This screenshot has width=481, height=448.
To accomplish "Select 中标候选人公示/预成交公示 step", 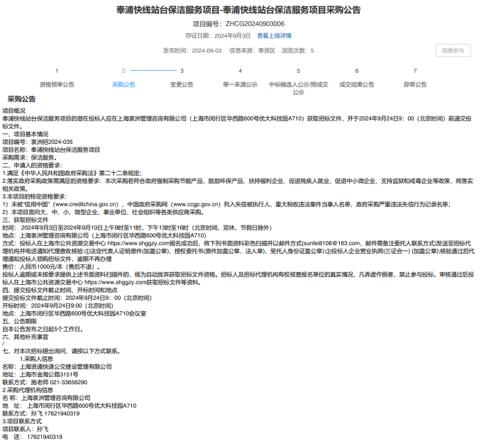I will [x=298, y=88].
